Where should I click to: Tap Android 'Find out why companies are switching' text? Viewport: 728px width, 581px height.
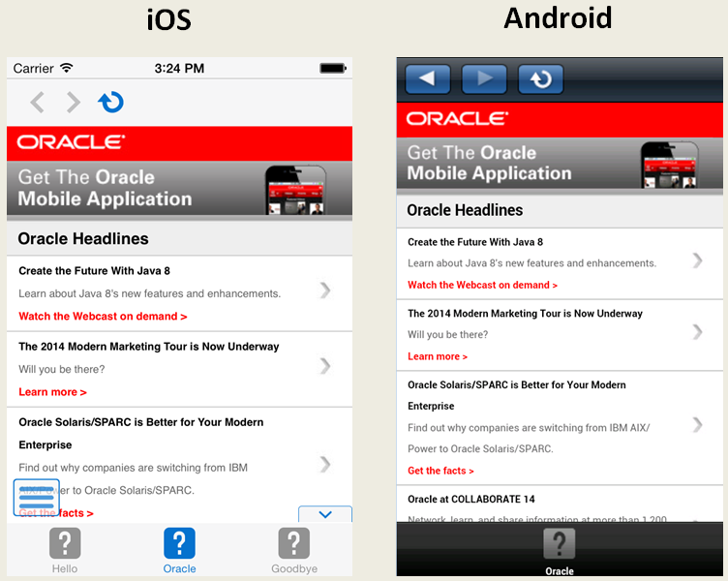529,438
